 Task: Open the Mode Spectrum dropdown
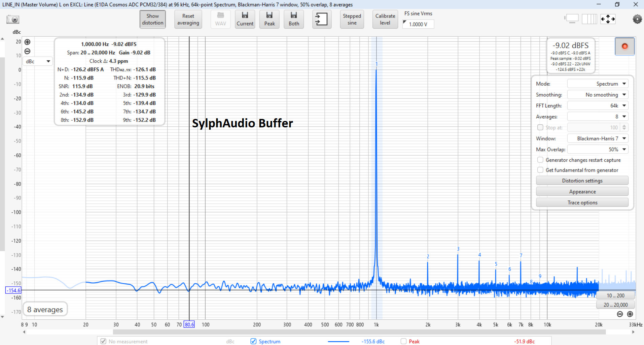(598, 84)
